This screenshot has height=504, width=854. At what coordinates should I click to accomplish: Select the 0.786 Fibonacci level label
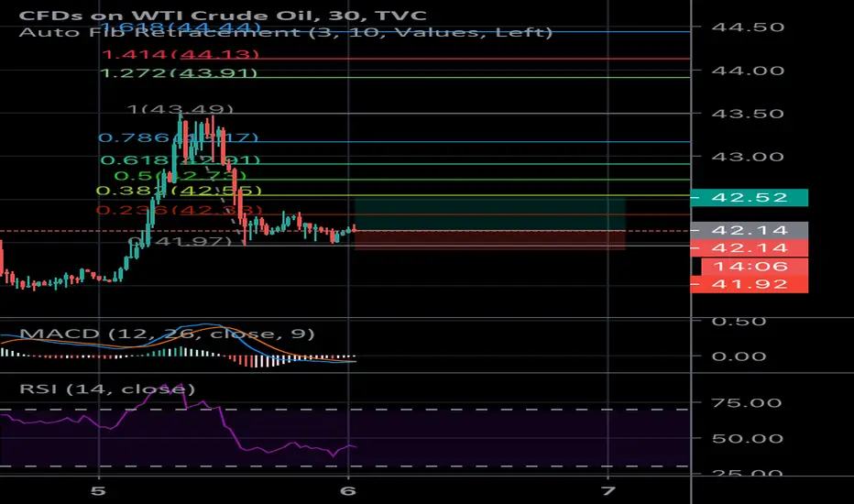coord(178,137)
